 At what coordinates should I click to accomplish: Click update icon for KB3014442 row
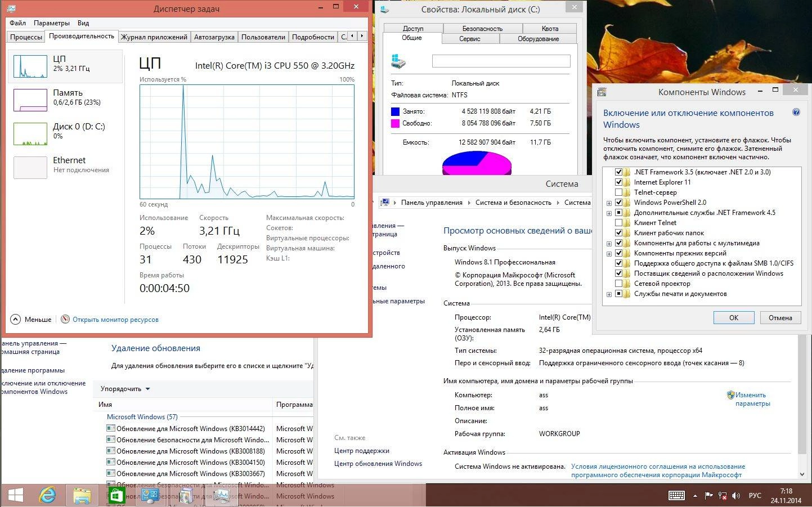coord(111,428)
